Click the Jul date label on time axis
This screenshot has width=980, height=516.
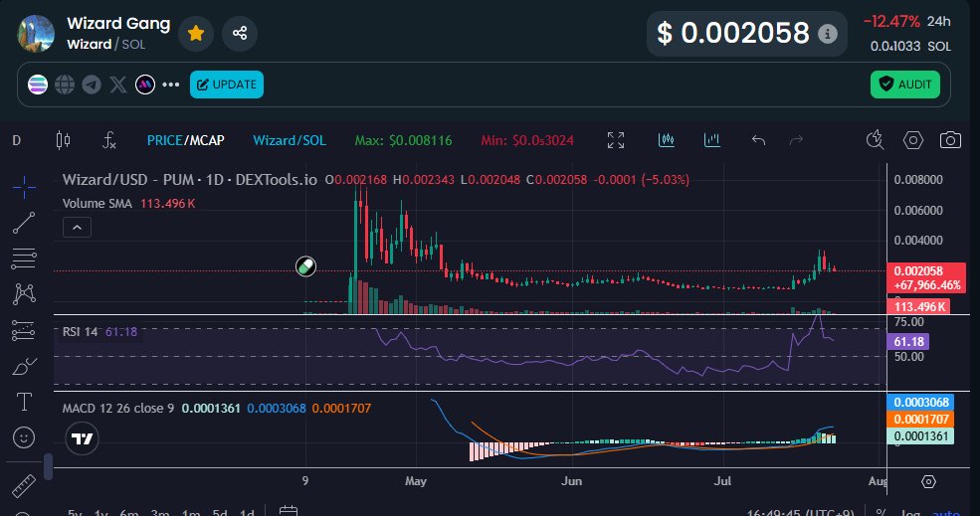coord(722,481)
